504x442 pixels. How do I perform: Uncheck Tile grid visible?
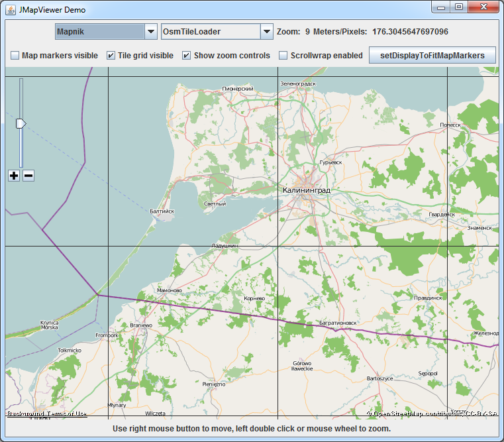[x=111, y=56]
